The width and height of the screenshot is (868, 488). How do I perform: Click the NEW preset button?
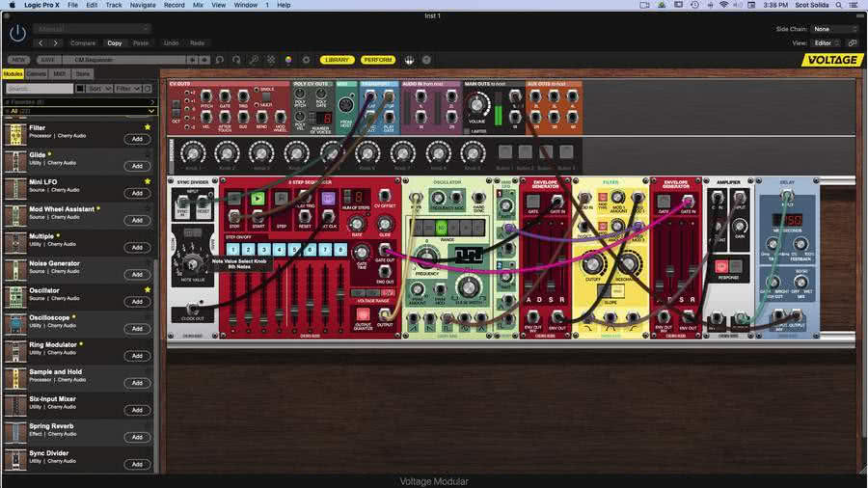pyautogui.click(x=19, y=60)
